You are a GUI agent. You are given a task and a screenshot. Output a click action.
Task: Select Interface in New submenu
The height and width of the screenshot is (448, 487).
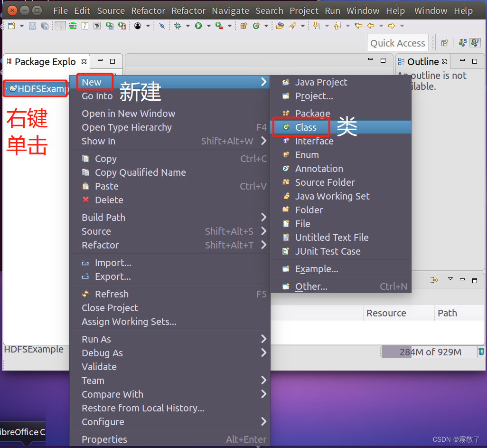coord(341,141)
